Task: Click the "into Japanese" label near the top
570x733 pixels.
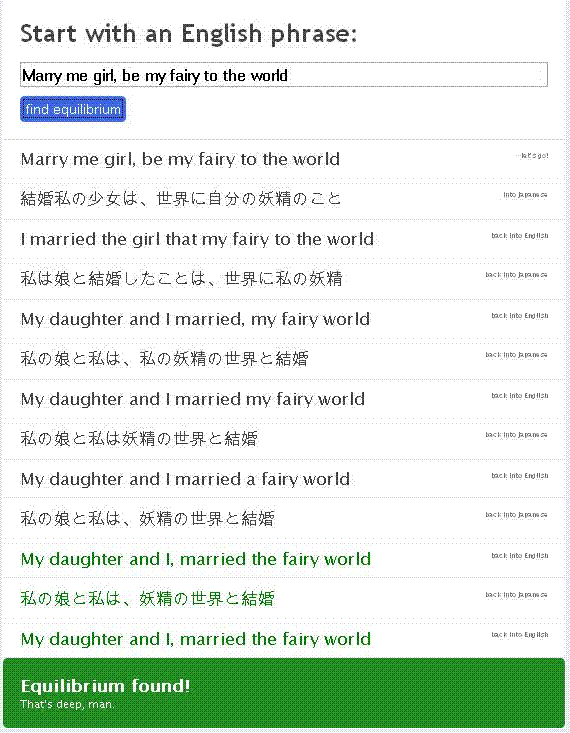Action: [525, 194]
